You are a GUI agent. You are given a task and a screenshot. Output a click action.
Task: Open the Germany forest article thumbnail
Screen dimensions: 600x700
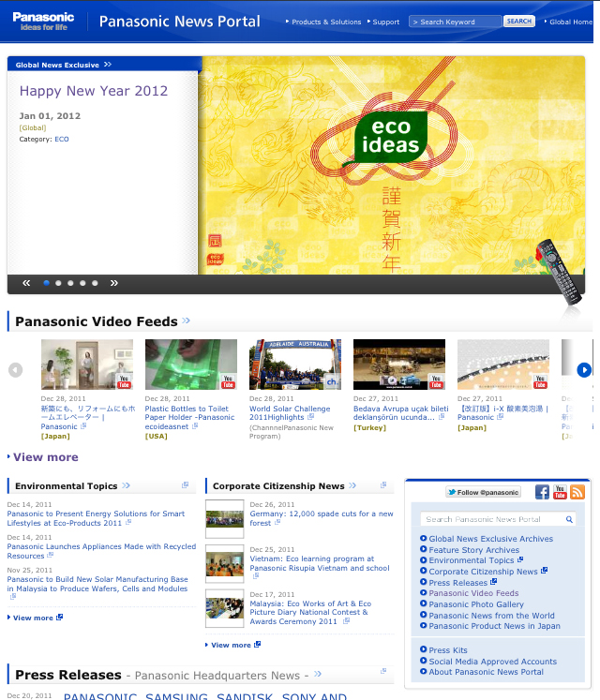tap(225, 519)
